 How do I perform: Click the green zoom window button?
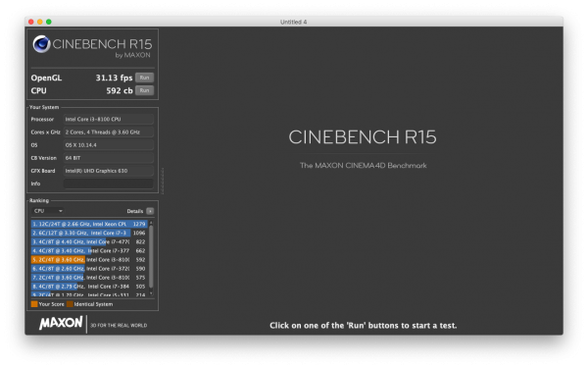(49, 22)
